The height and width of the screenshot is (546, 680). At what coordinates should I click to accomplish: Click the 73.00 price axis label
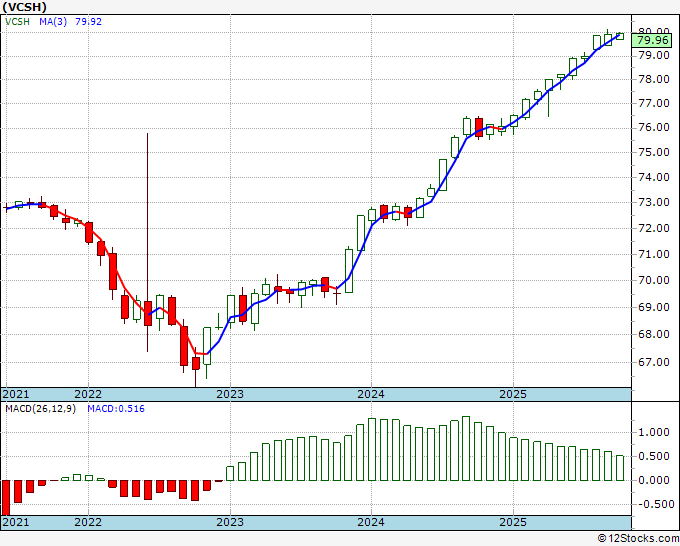654,202
